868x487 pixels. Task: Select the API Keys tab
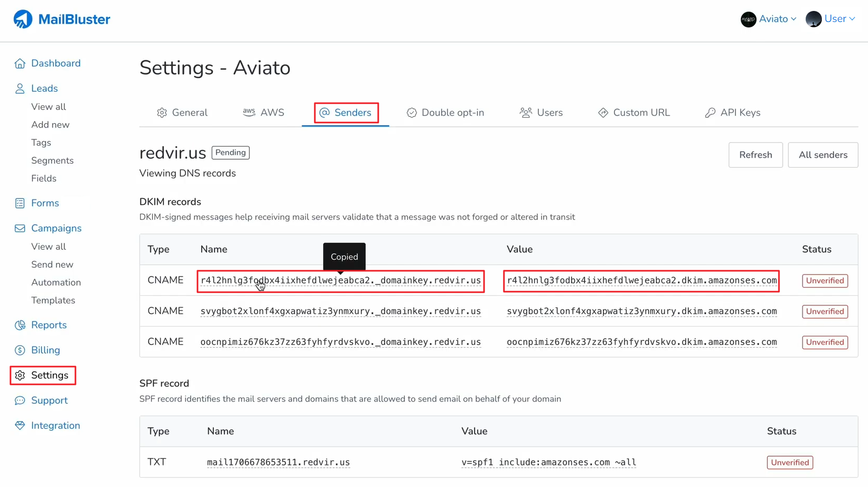click(x=732, y=113)
